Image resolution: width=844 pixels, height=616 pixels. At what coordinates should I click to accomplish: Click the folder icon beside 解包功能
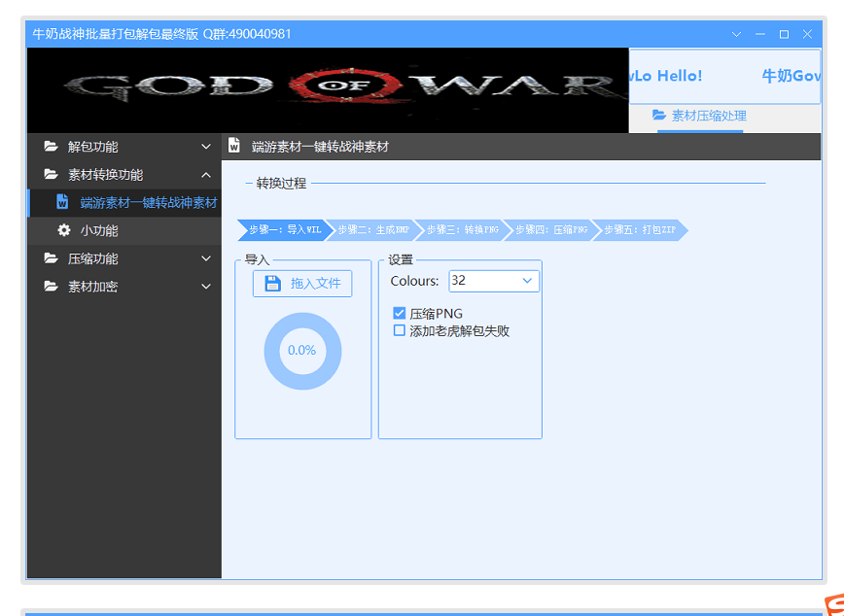click(51, 147)
